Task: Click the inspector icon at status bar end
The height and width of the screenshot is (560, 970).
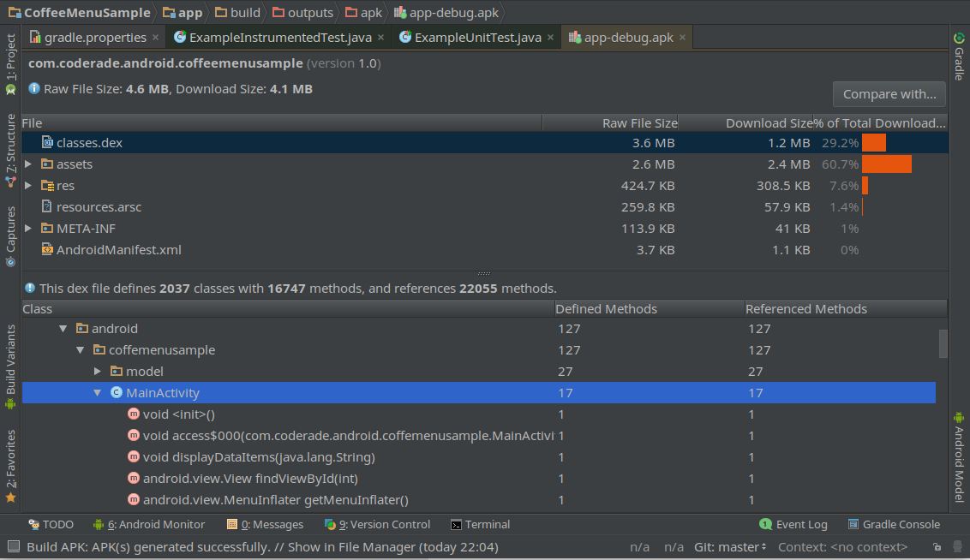Action: [958, 547]
